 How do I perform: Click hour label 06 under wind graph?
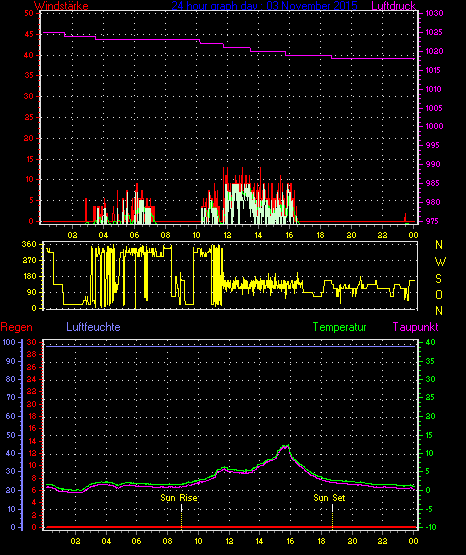click(x=134, y=235)
